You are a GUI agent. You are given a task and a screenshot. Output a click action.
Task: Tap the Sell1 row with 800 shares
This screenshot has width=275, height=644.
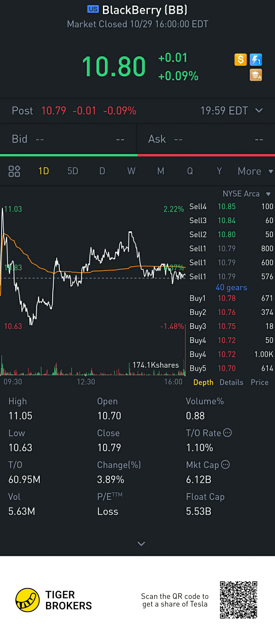pyautogui.click(x=231, y=248)
